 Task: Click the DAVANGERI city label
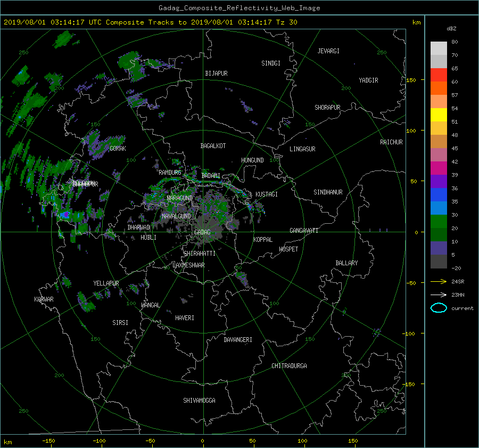(x=238, y=340)
